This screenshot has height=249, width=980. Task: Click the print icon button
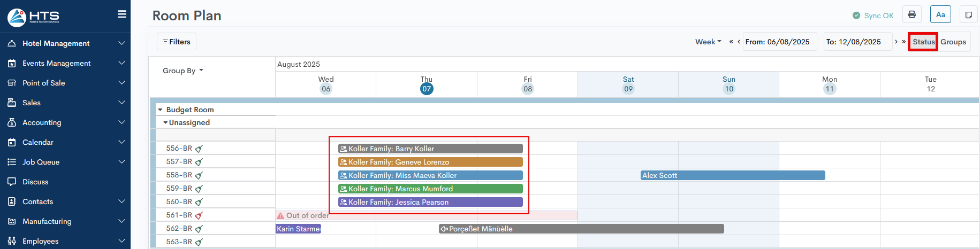click(912, 14)
